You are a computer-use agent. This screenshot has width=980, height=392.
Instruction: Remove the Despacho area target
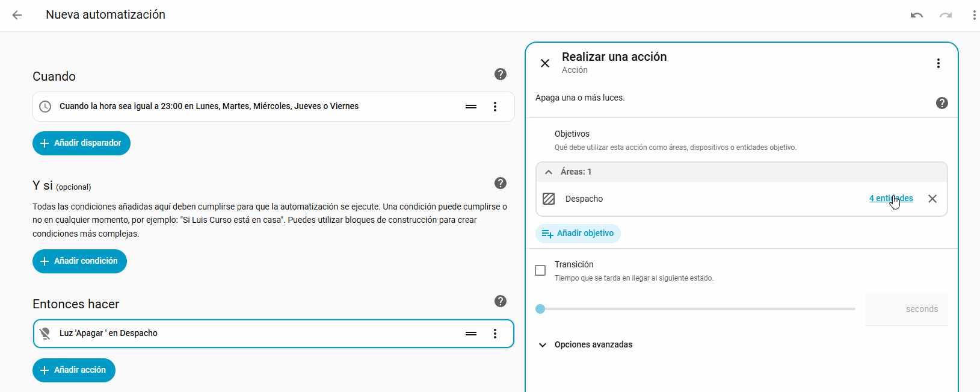point(932,199)
